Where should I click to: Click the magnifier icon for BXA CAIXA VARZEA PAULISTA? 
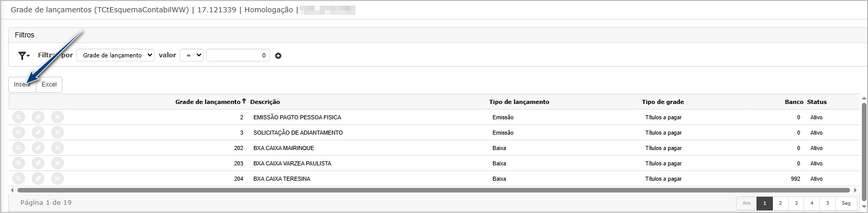[18, 163]
